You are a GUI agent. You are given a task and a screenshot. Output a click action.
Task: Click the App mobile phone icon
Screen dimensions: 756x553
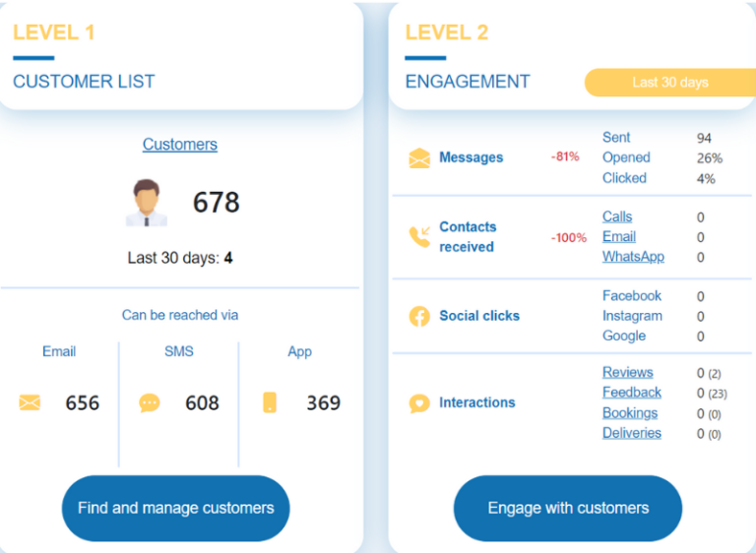click(270, 402)
